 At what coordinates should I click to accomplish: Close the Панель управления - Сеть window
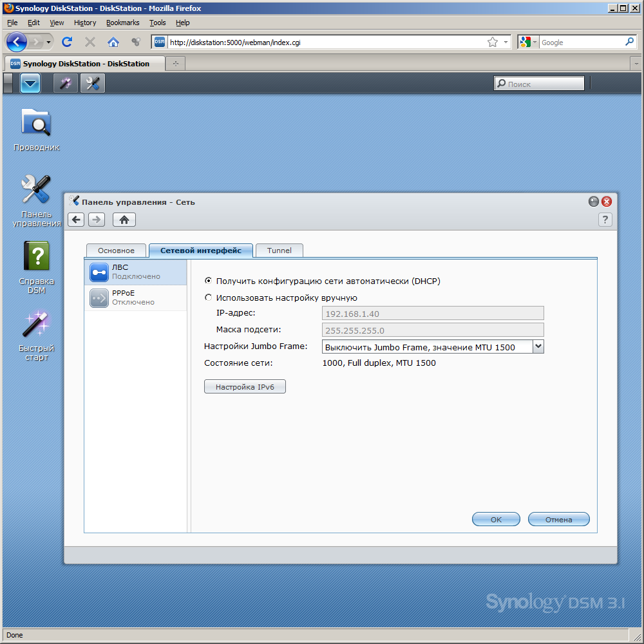607,201
